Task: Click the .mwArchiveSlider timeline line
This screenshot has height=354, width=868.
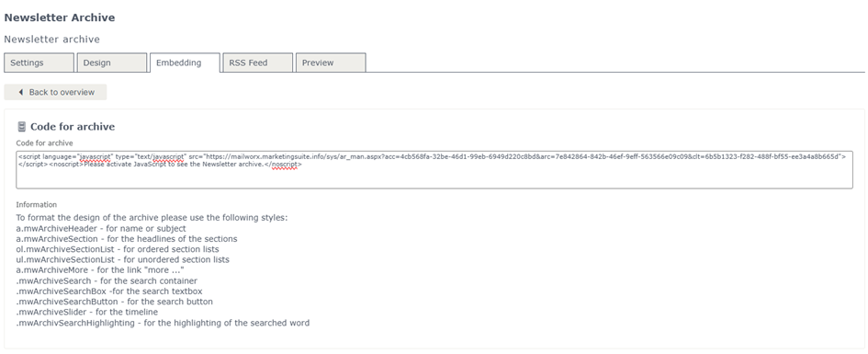Action: [x=87, y=312]
